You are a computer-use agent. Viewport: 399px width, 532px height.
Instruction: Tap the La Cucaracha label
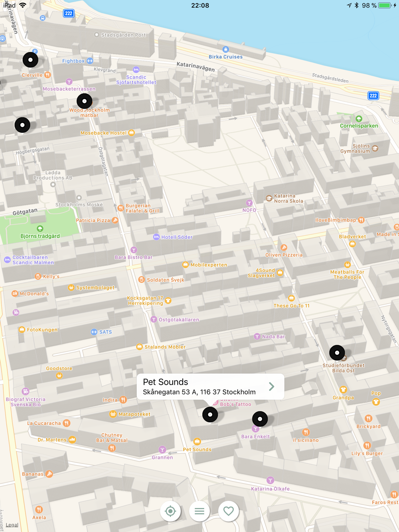click(44, 423)
